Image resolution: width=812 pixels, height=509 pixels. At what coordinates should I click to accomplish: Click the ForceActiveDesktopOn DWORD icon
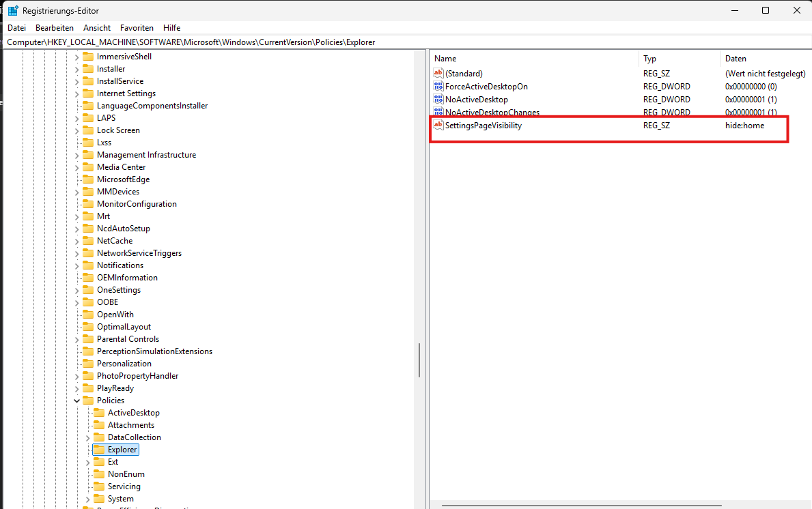pyautogui.click(x=437, y=86)
